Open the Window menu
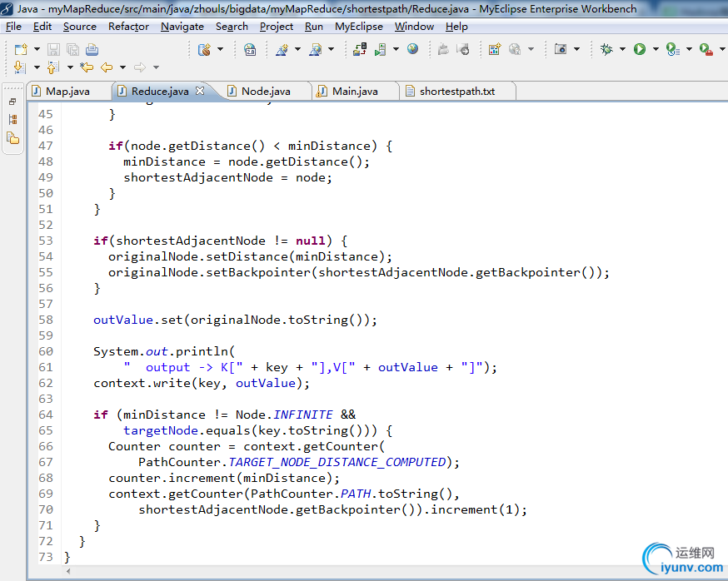The image size is (728, 581). tap(414, 27)
